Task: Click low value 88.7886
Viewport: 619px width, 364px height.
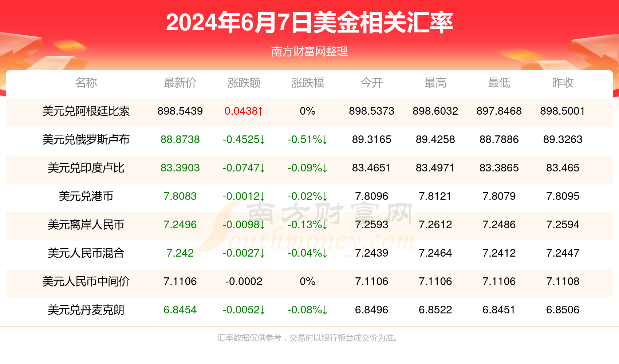Action: pyautogui.click(x=499, y=139)
